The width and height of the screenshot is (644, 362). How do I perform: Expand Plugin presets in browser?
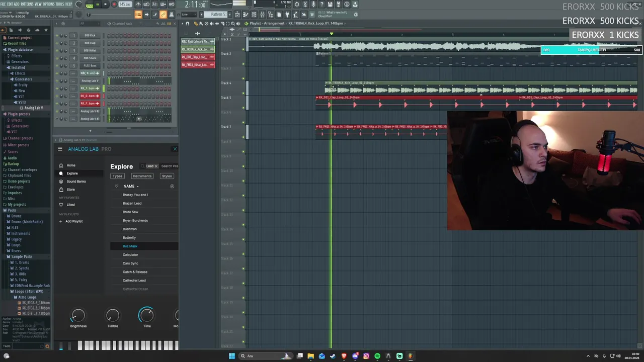pyautogui.click(x=19, y=114)
